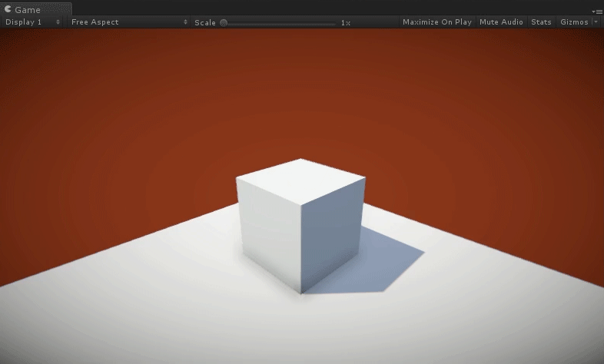Image resolution: width=604 pixels, height=364 pixels.
Task: Click the up-down arrows beside Display 1
Action: [58, 22]
